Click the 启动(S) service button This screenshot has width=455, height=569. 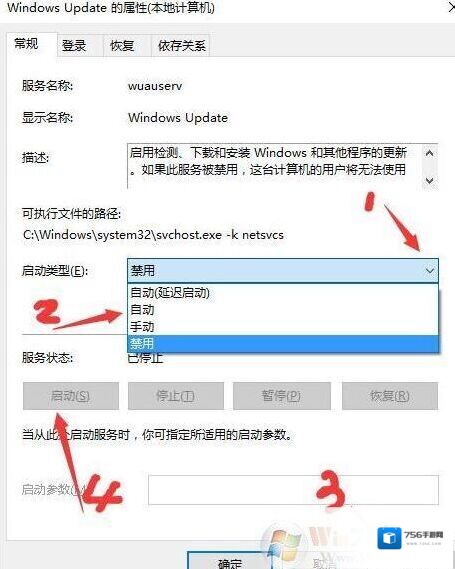[x=71, y=396]
